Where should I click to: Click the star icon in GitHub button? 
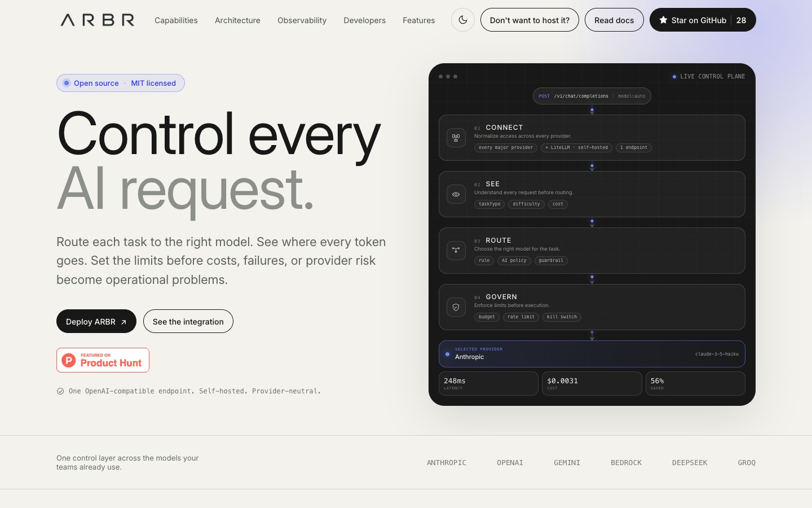(663, 20)
